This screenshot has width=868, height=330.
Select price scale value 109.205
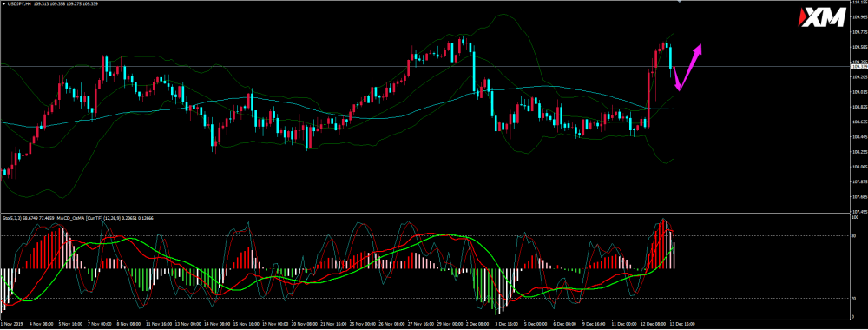click(x=860, y=77)
